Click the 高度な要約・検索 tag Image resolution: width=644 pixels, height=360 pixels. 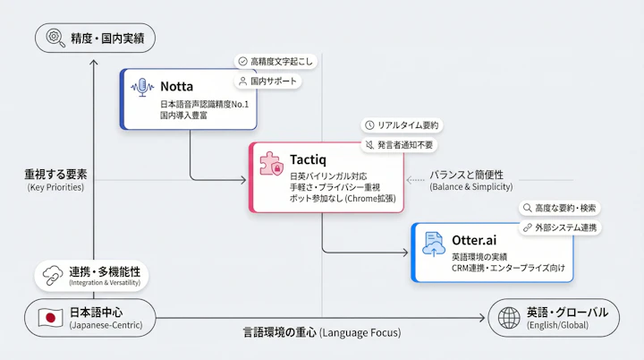(x=560, y=208)
